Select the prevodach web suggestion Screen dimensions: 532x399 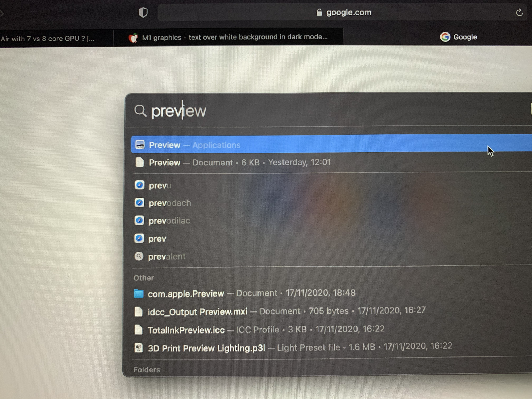[x=170, y=203]
